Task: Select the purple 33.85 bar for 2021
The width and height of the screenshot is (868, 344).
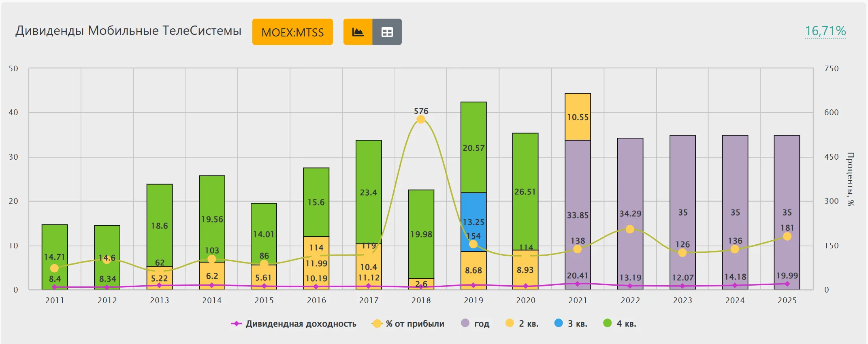Action: 578,215
